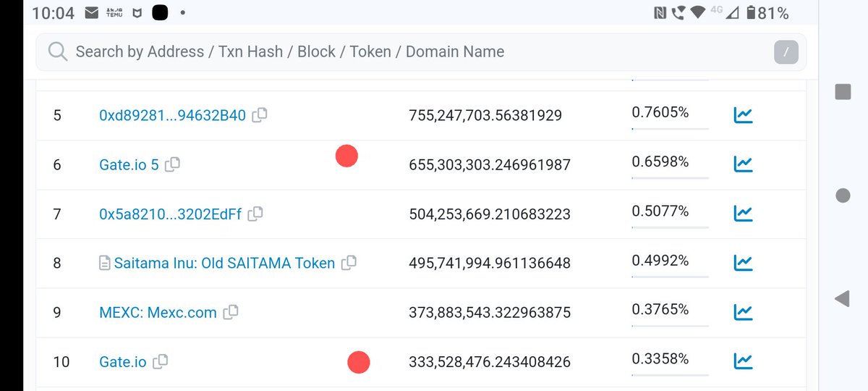Select quantity 655,303,303.246961987

[x=490, y=164]
